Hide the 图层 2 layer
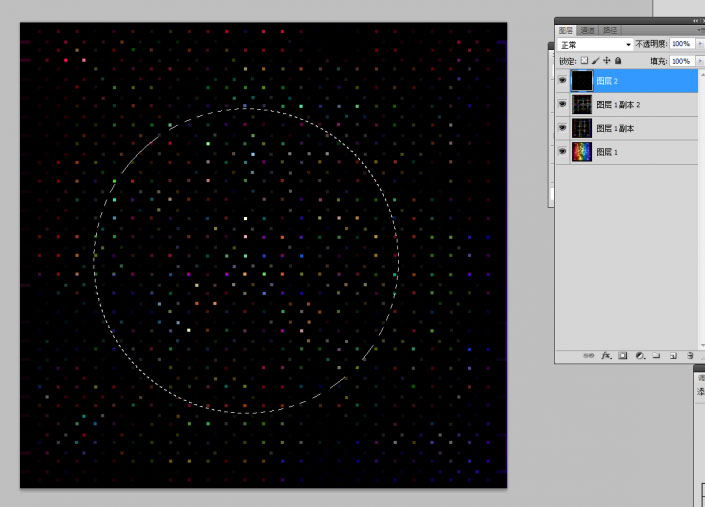This screenshot has width=705, height=507. point(562,82)
